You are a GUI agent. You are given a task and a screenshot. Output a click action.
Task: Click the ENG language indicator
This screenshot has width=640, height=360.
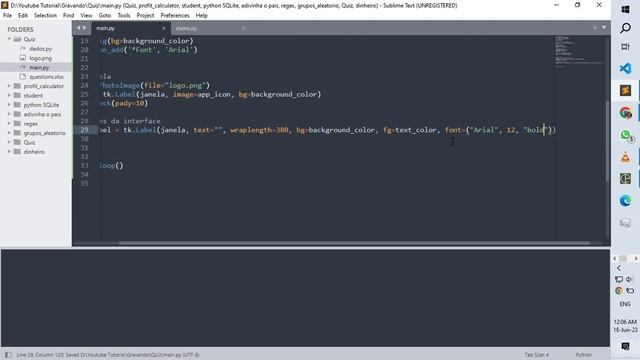pos(625,304)
